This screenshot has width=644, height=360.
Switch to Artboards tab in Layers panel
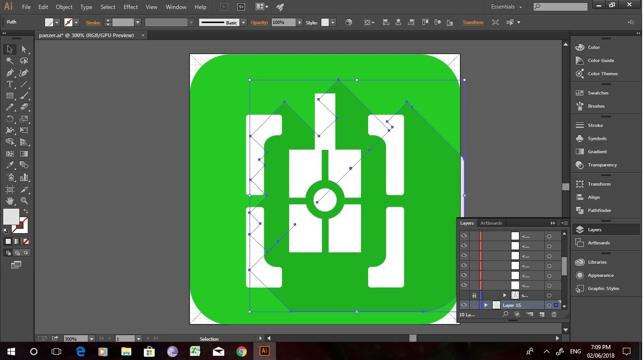491,223
